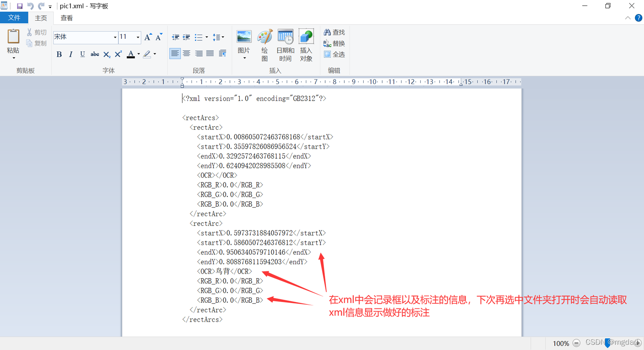Click the endY 0.808876811594203 line
Viewport: 644px width, 350px height.
(252, 262)
